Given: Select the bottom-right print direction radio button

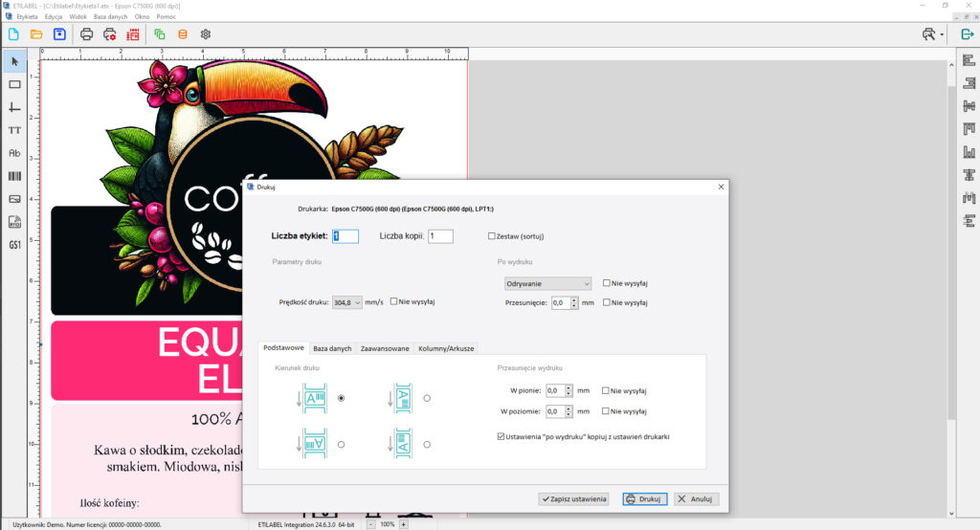Looking at the screenshot, I should point(427,444).
